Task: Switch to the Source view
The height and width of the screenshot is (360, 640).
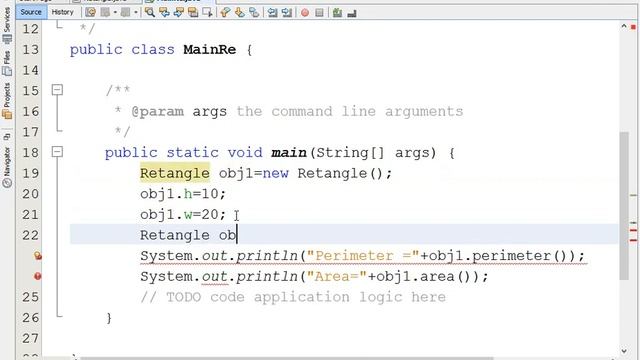Action: point(31,12)
